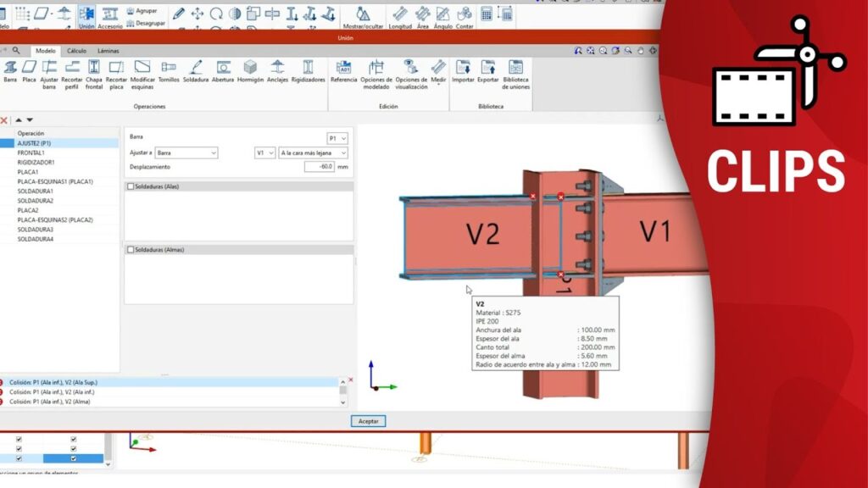Add Rigidizadores stiffener operation

tap(308, 71)
